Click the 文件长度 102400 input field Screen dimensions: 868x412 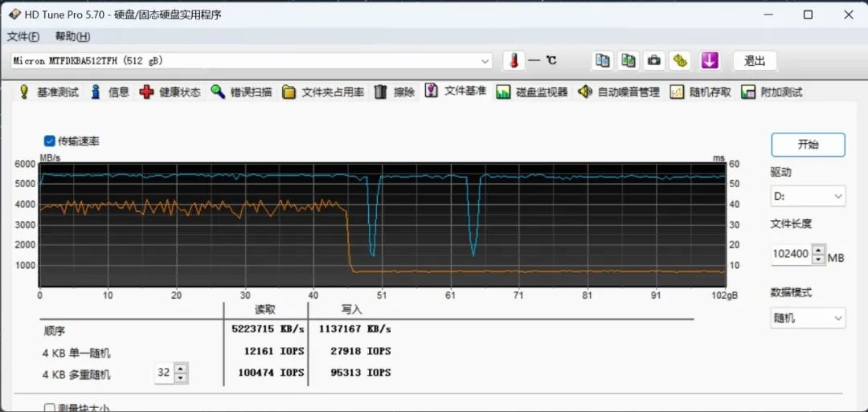click(x=790, y=255)
